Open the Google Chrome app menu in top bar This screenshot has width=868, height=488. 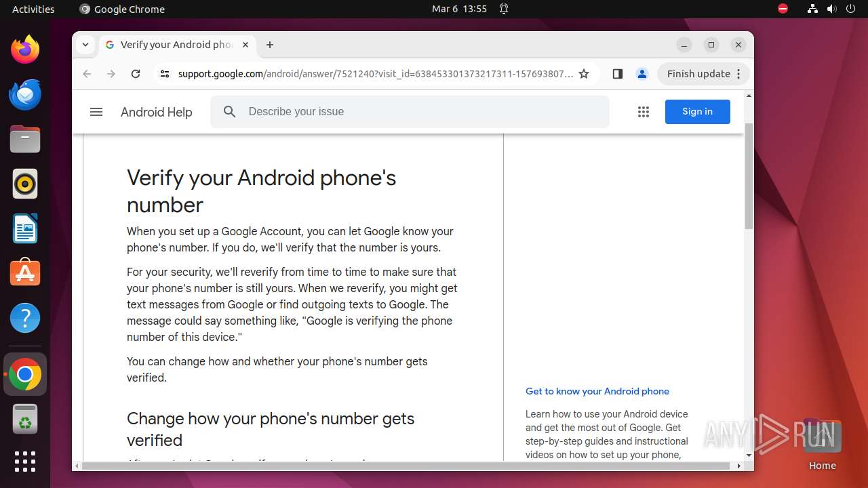(x=122, y=9)
